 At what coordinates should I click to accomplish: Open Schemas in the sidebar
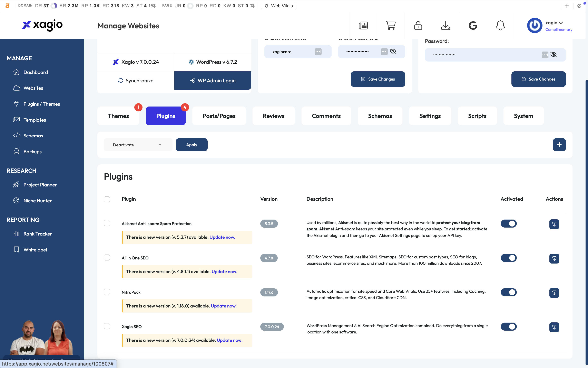(x=28, y=136)
